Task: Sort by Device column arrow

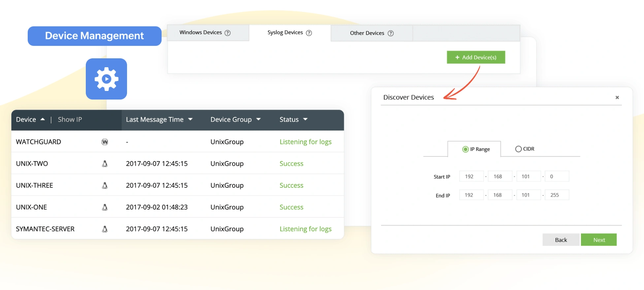Action: click(43, 119)
